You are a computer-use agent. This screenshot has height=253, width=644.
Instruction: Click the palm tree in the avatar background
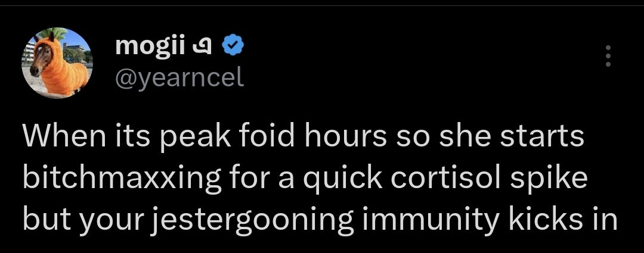[60, 36]
